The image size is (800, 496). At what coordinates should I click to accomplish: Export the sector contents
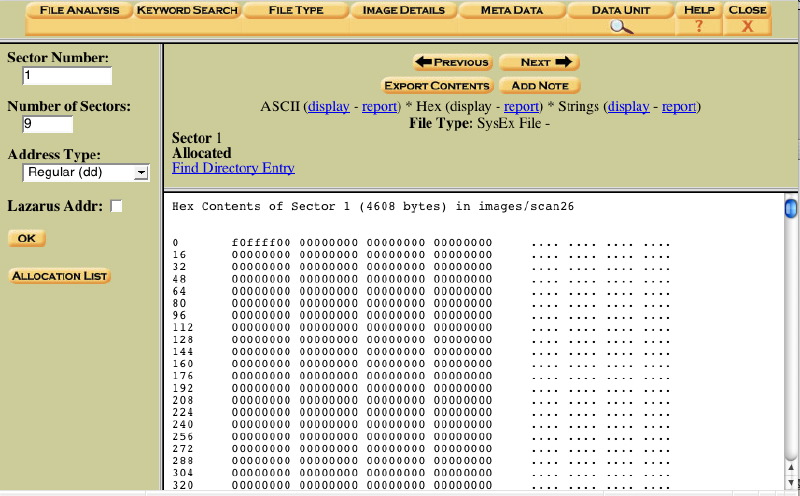click(x=437, y=86)
